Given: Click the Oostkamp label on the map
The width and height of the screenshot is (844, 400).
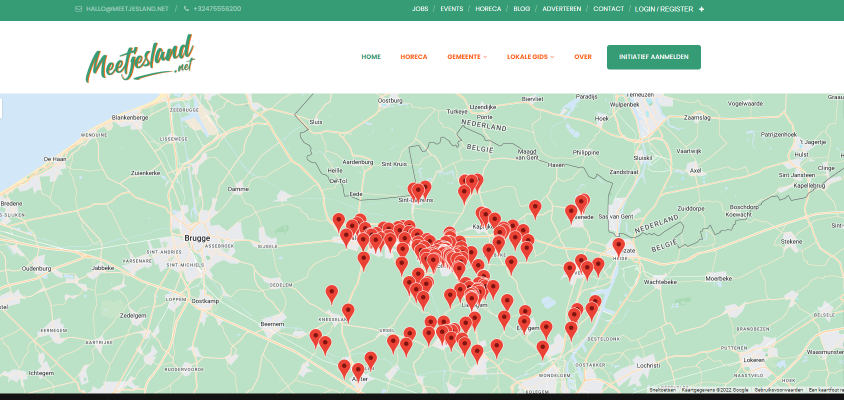Looking at the screenshot, I should pyautogui.click(x=205, y=301).
